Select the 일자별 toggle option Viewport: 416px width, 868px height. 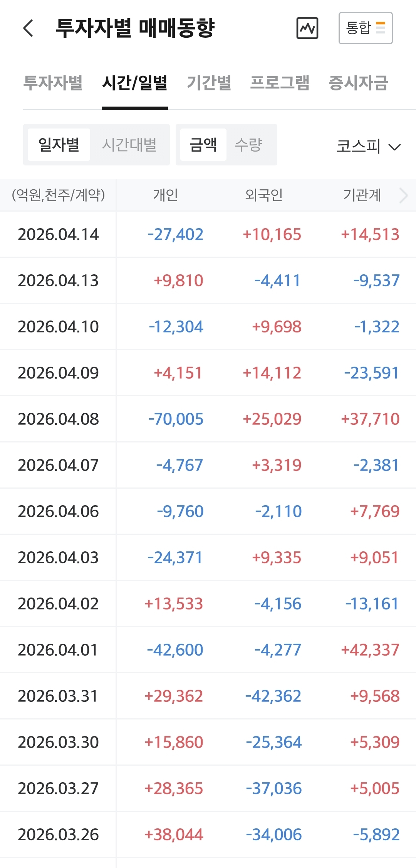coord(59,145)
